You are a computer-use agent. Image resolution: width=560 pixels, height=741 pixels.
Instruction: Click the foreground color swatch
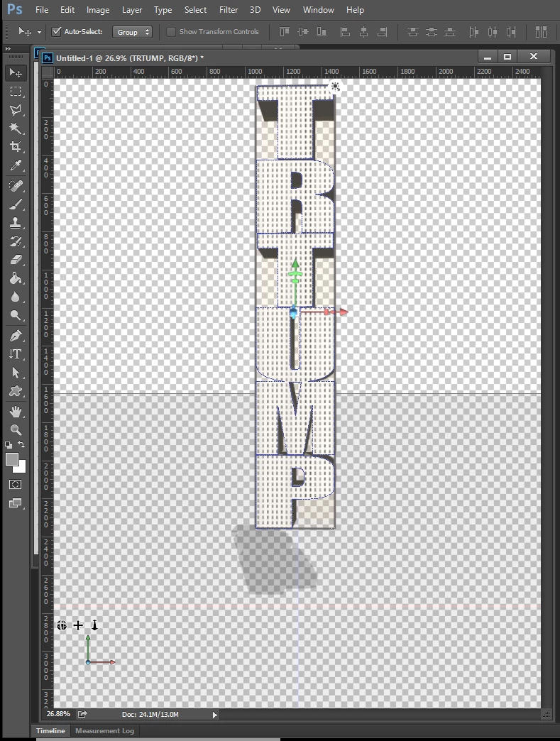[x=12, y=459]
